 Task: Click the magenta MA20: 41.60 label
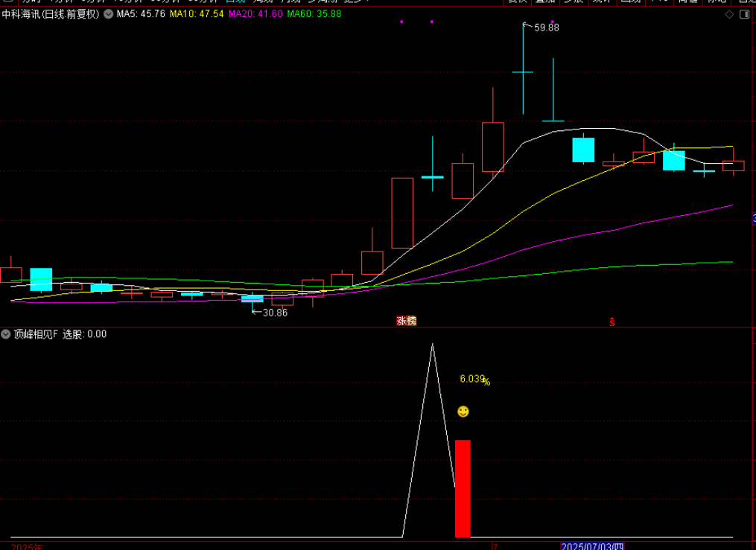click(255, 14)
